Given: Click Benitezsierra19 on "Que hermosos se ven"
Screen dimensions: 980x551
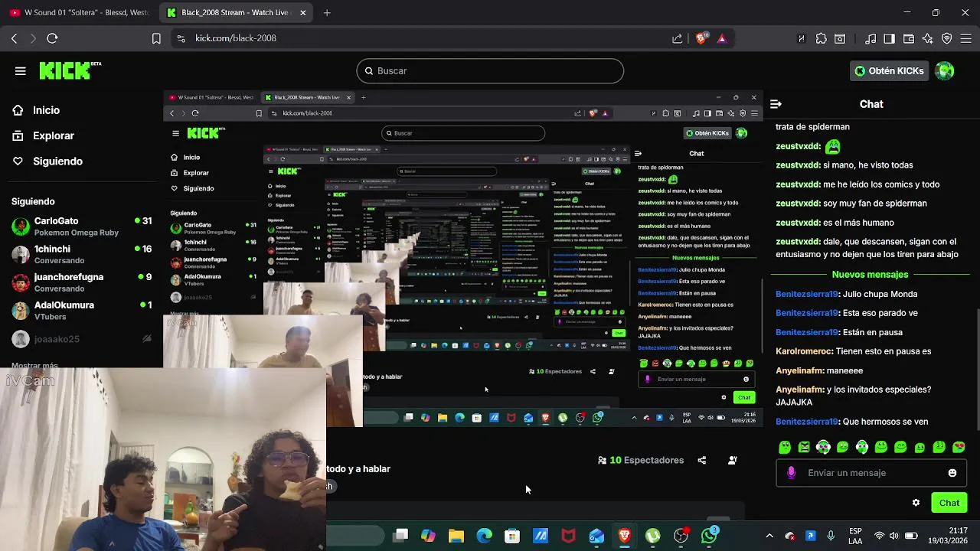Looking at the screenshot, I should pos(807,422).
